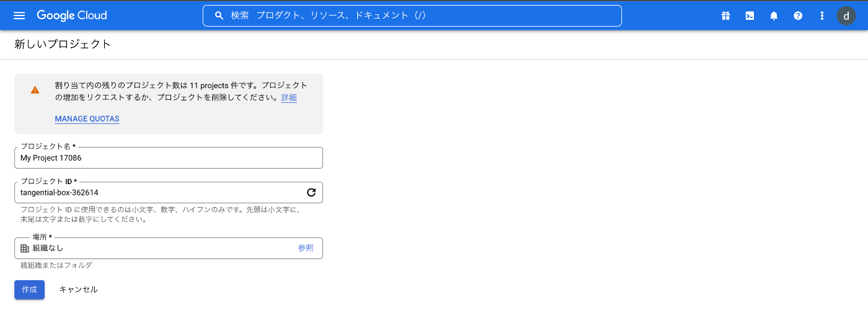
Task: Open the account avatar 'd'
Action: click(x=846, y=15)
